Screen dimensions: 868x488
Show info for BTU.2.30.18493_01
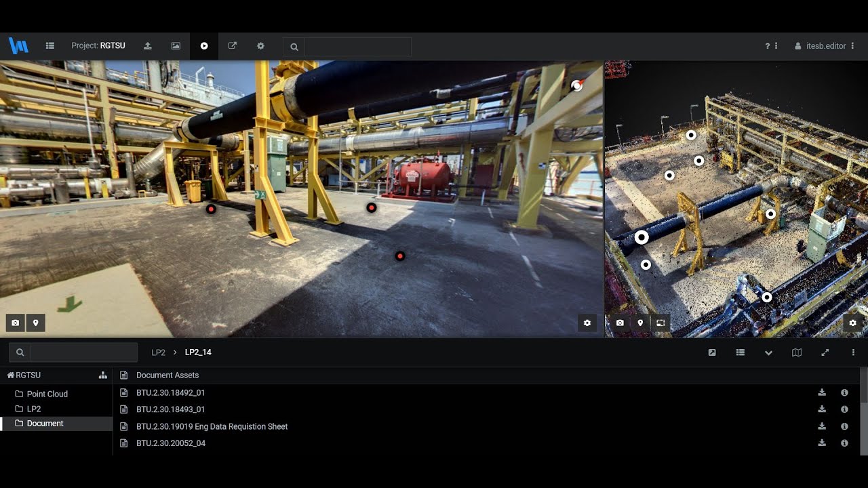click(844, 409)
